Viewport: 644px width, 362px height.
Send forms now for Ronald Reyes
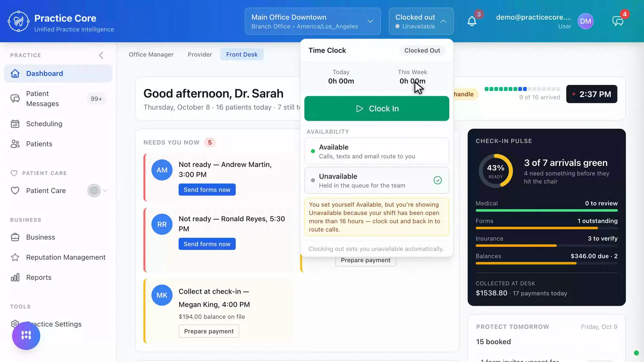click(207, 244)
